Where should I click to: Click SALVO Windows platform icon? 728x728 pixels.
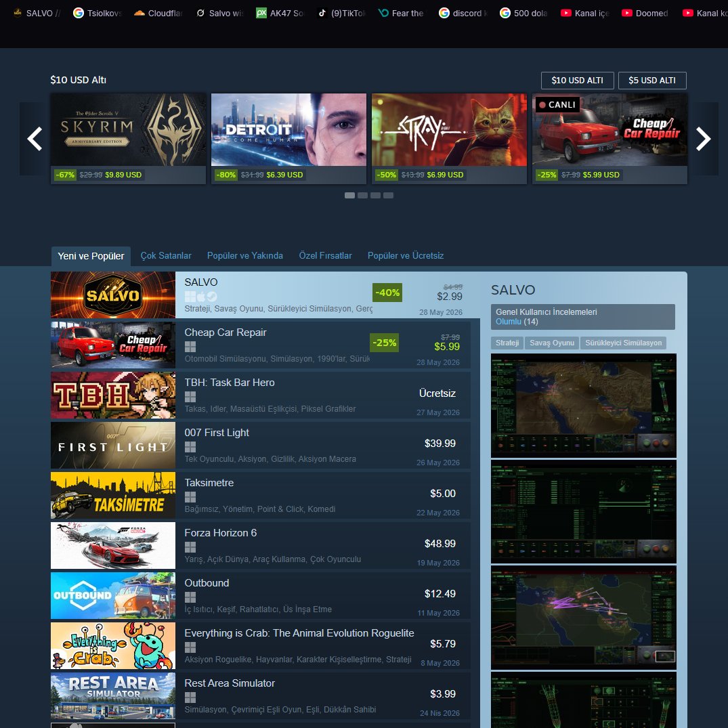click(x=190, y=296)
